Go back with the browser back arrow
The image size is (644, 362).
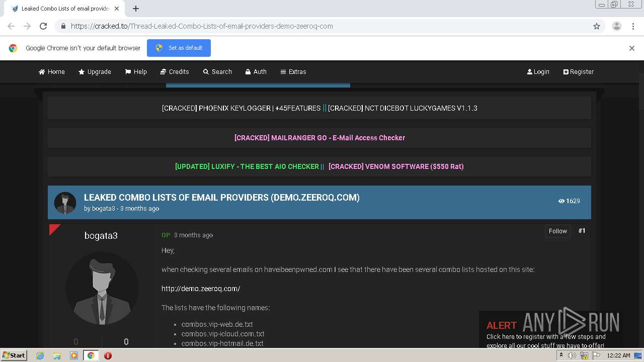[11, 26]
